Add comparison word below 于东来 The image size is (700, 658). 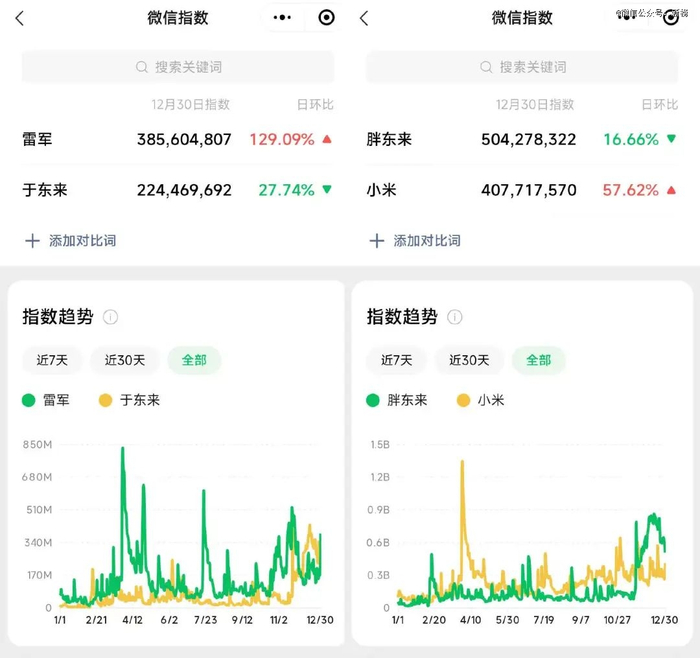click(x=71, y=241)
